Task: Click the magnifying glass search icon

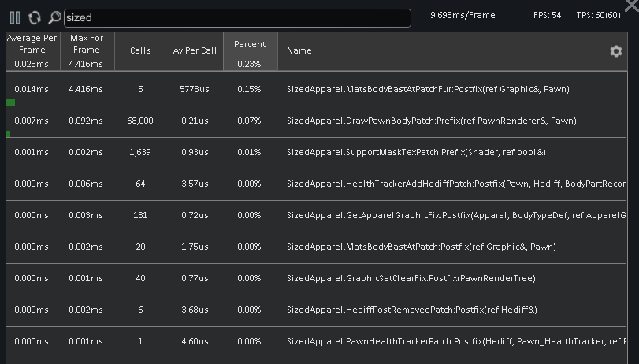Action: [54, 17]
